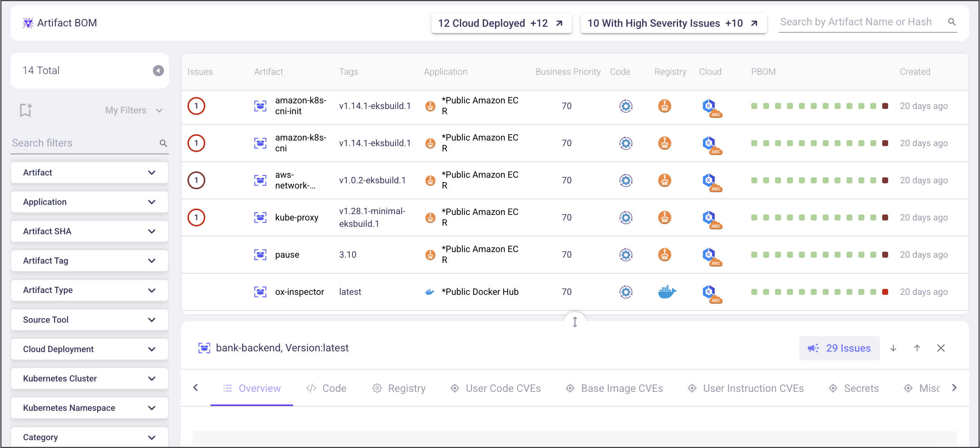Image resolution: width=980 pixels, height=448 pixels.
Task: Collapse the filters sidebar arrow button
Action: (158, 70)
